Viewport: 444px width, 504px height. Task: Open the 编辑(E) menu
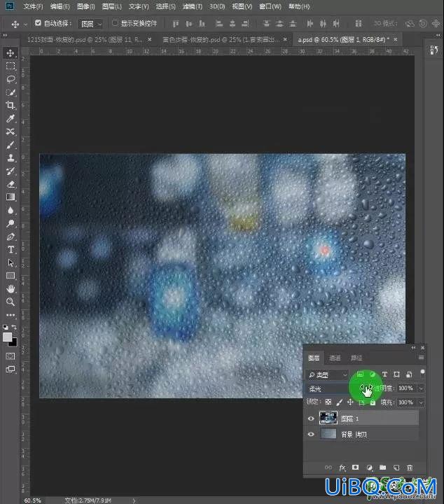point(60,6)
